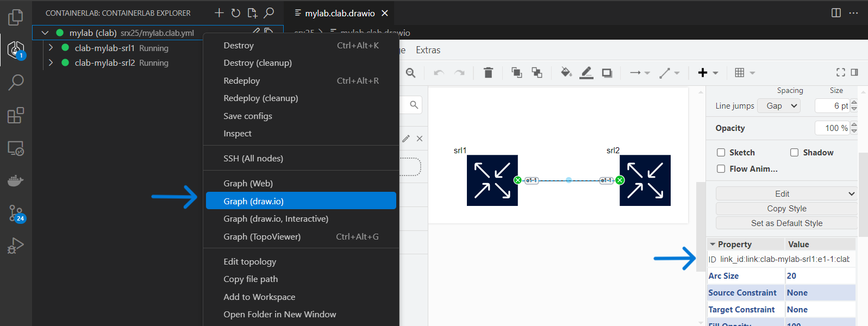Image resolution: width=868 pixels, height=326 pixels.
Task: Choose Redeploy in the context menu
Action: point(242,81)
